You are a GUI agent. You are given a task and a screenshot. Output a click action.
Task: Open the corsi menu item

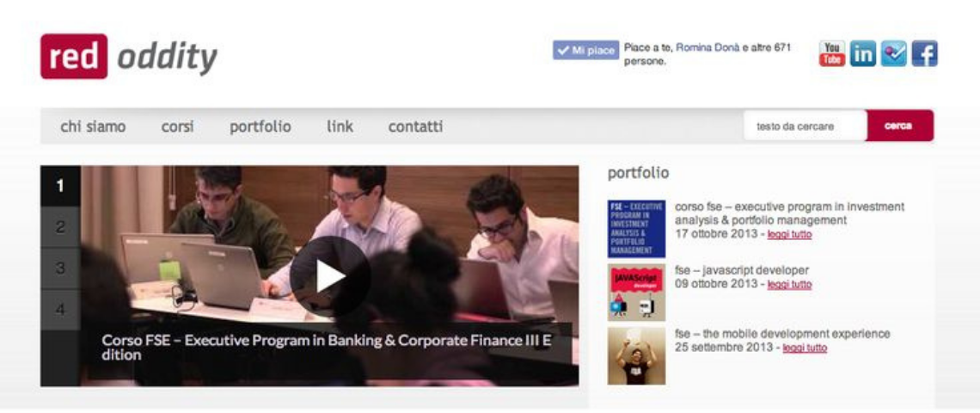(177, 126)
